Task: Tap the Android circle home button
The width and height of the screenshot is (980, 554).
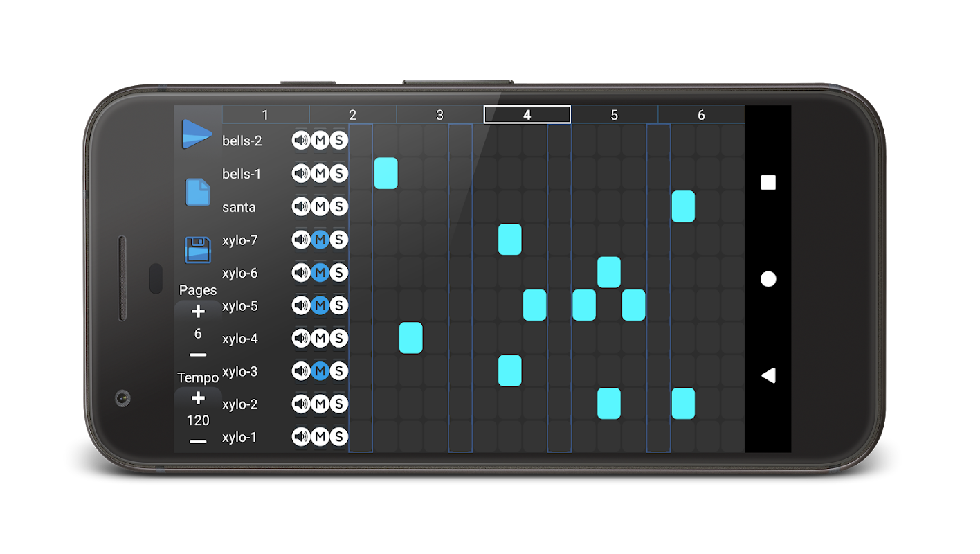Action: (x=768, y=279)
